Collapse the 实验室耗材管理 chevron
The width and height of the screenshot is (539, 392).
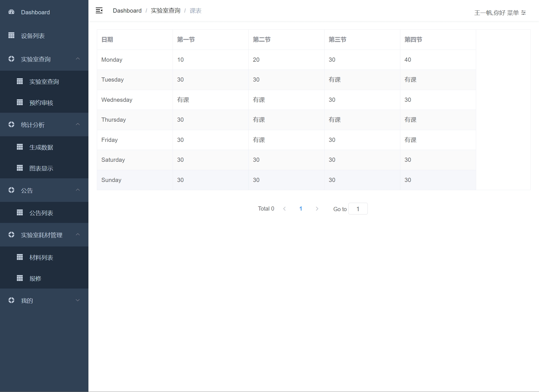(78, 234)
